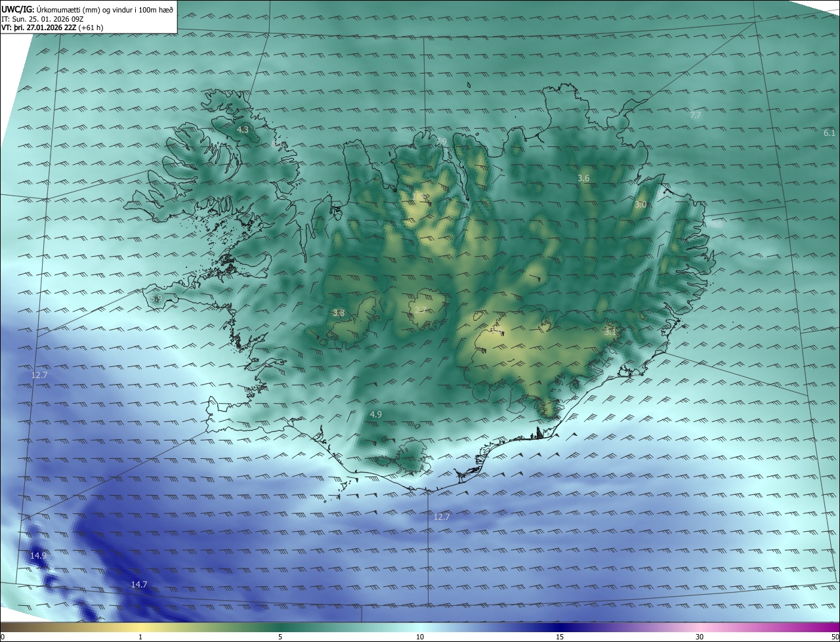This screenshot has height=642, width=840.
Task: Click the 14.9 value in the southwest corner
Action: click(x=38, y=555)
